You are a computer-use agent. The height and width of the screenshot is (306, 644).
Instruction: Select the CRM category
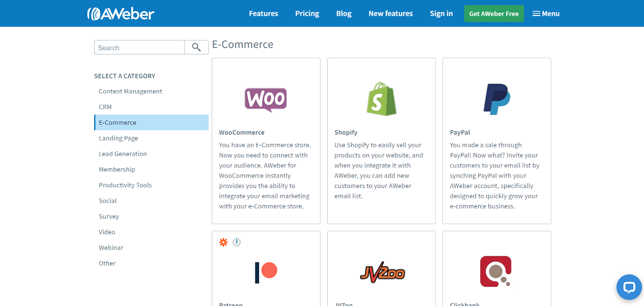(x=105, y=107)
